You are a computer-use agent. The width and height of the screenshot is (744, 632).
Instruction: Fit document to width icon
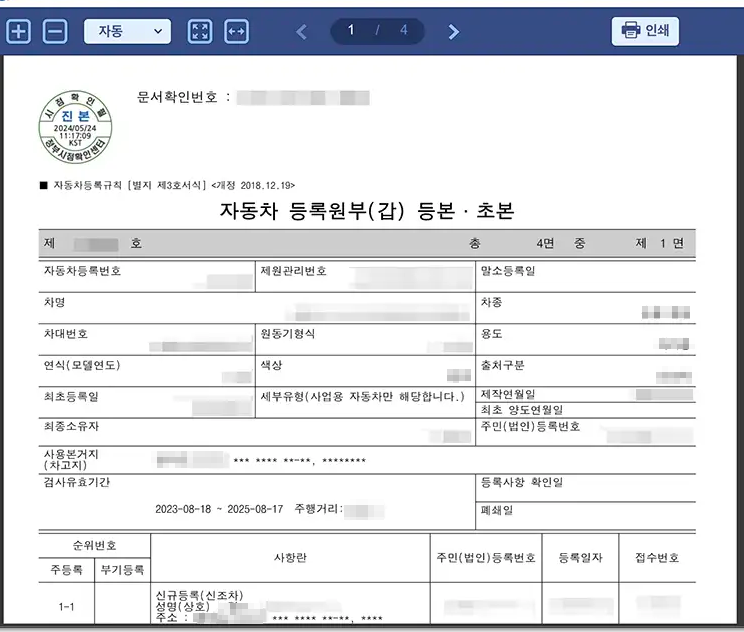236,31
